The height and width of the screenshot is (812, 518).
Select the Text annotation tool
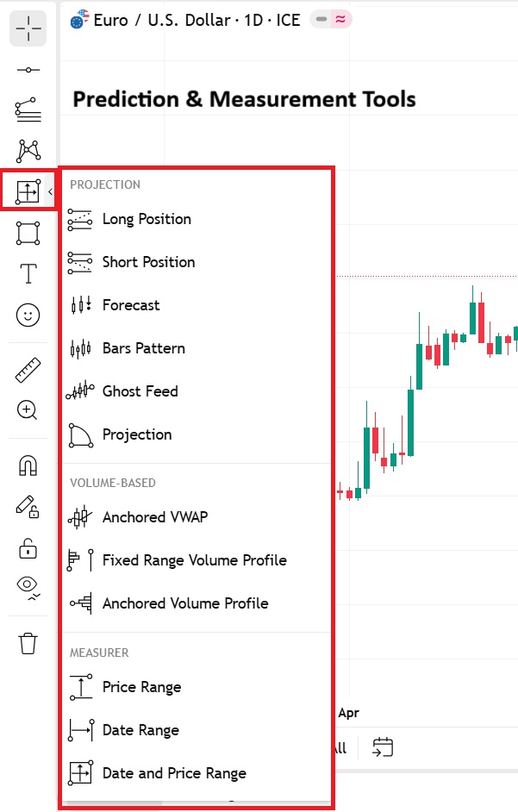coord(28,274)
